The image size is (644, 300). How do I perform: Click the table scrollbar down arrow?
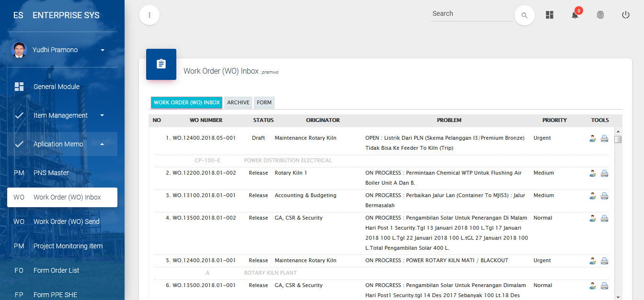[618, 297]
